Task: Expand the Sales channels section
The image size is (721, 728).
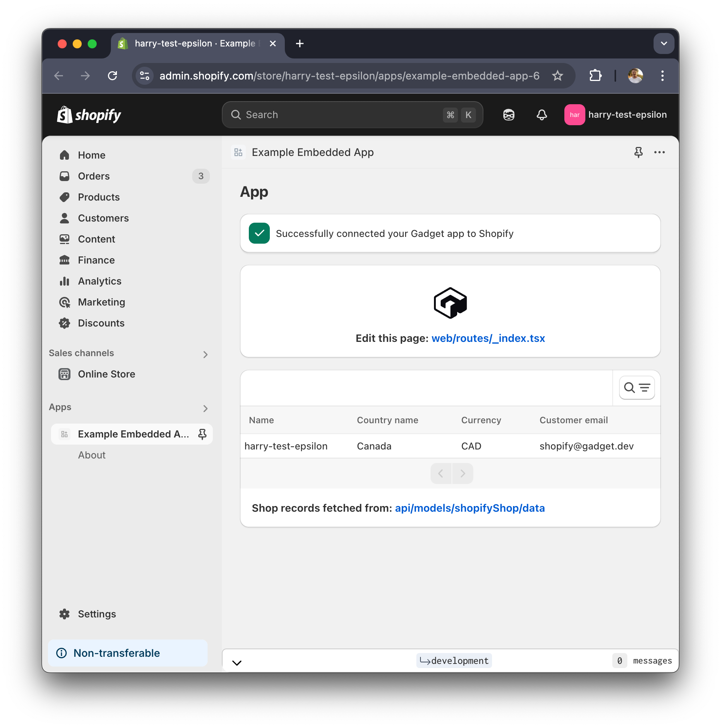Action: [x=206, y=354]
